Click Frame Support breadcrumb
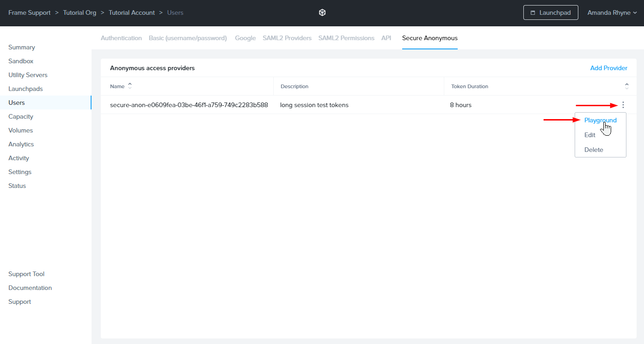Screen dimensions: 644x344 pyautogui.click(x=30, y=13)
